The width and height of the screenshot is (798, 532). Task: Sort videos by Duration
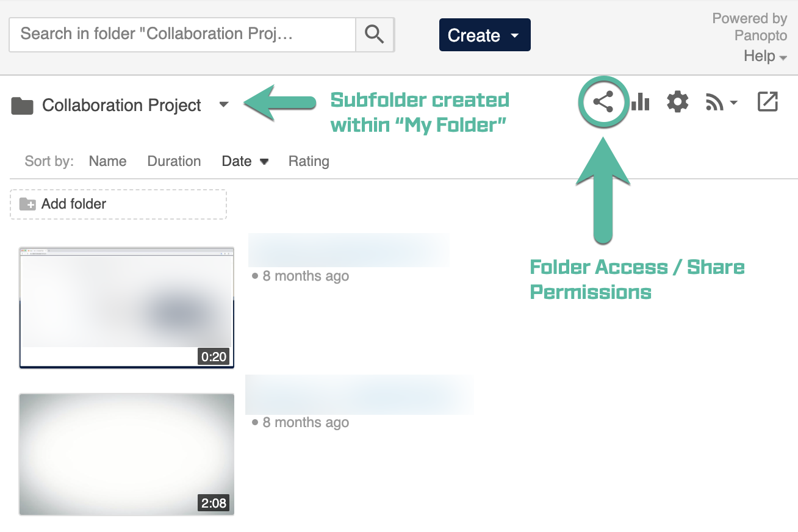(x=174, y=161)
